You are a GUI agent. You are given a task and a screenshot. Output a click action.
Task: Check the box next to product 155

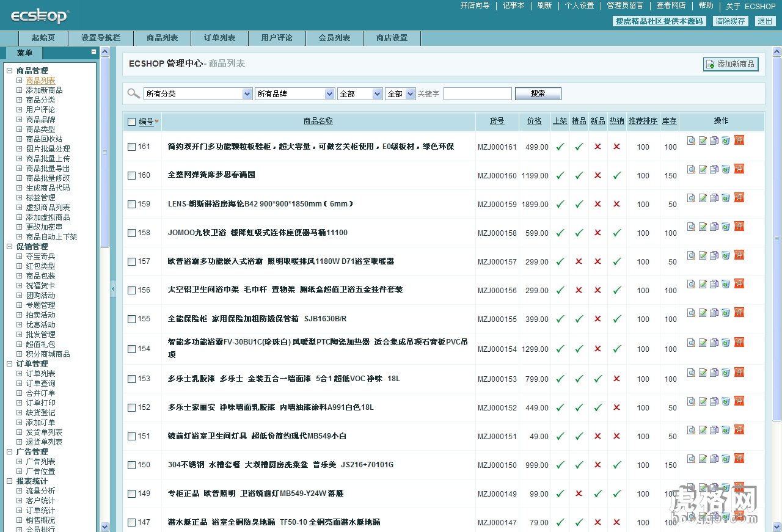(131, 319)
